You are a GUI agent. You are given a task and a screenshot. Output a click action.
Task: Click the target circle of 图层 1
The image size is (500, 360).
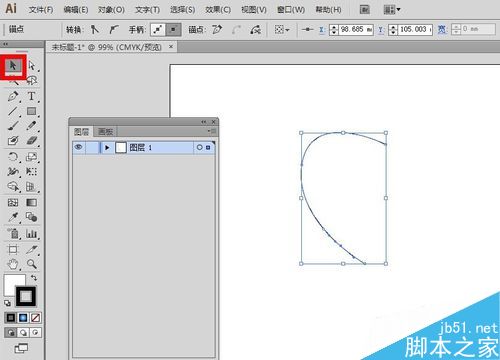(199, 147)
